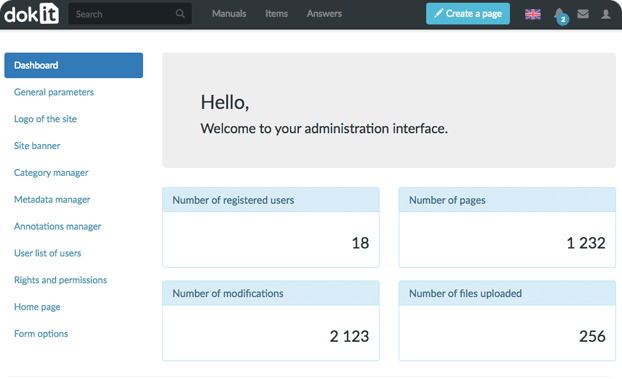Open Form options
Viewport: 622px width, 379px height.
click(41, 334)
